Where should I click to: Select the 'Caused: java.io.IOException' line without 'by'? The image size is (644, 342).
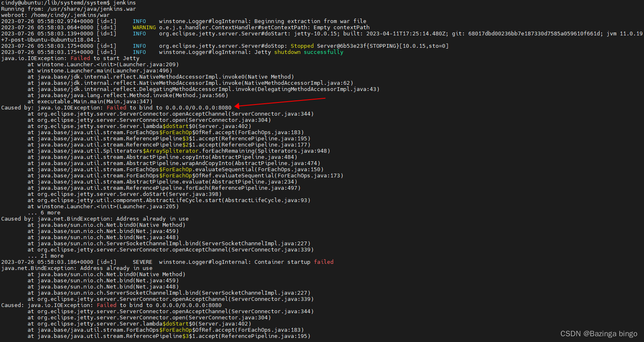coord(111,305)
